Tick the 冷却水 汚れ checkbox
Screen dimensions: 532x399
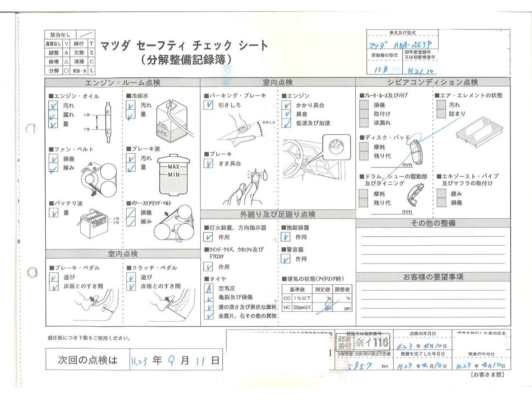[131, 106]
